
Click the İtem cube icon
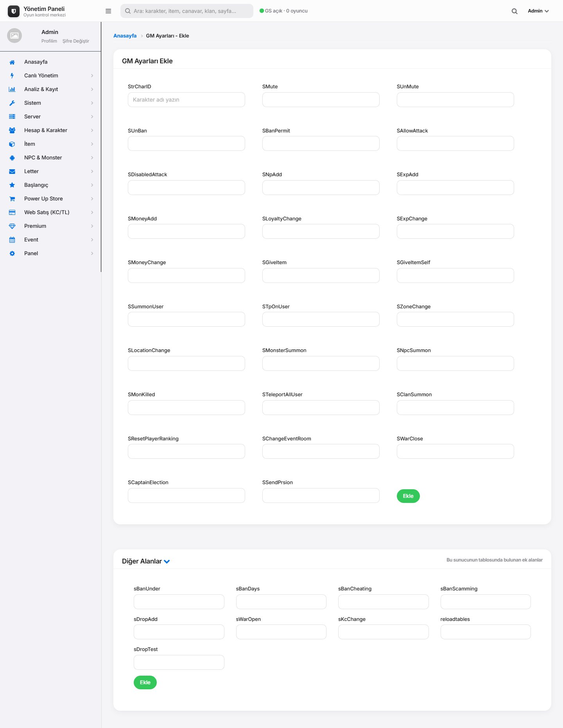coord(12,144)
